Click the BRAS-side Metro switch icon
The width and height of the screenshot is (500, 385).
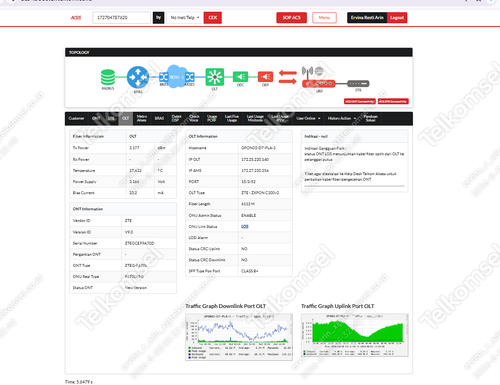click(x=164, y=77)
